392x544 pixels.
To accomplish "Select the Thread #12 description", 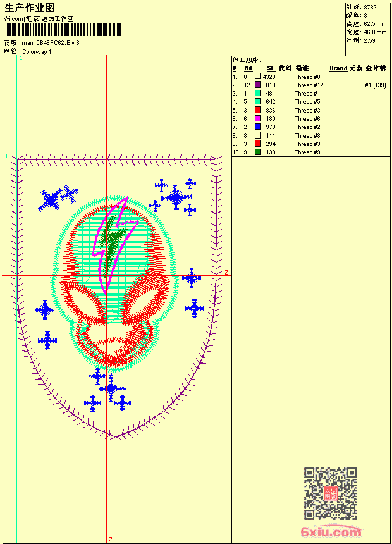I will pyautogui.click(x=309, y=85).
